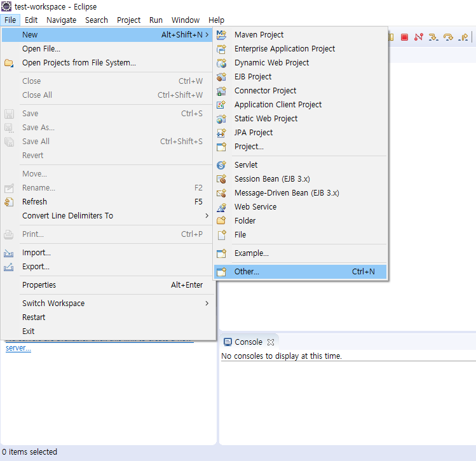This screenshot has width=476, height=461.
Task: Click 'No consoles to display' message
Action: tap(282, 356)
